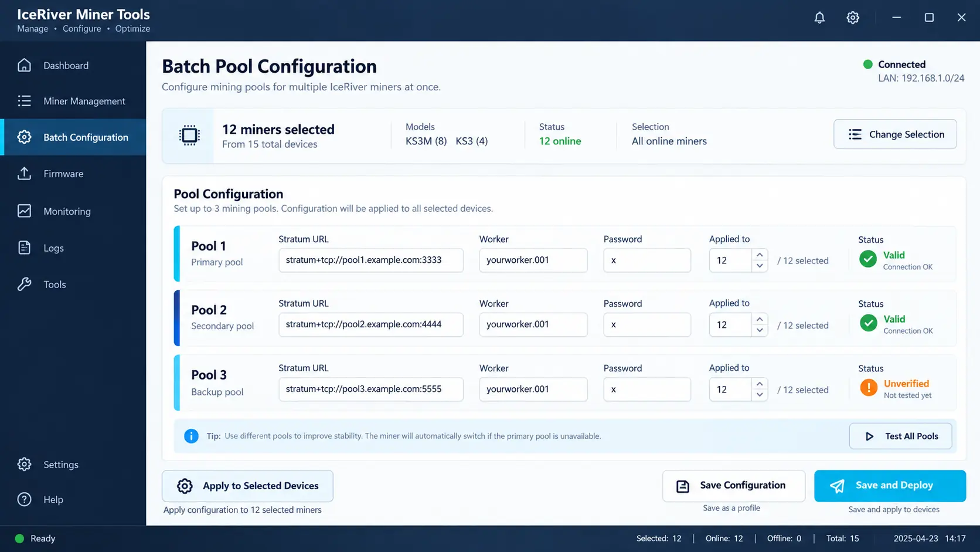Edit the Pool 3 Stratum URL field
Viewport: 980px width, 552px height.
tap(371, 390)
